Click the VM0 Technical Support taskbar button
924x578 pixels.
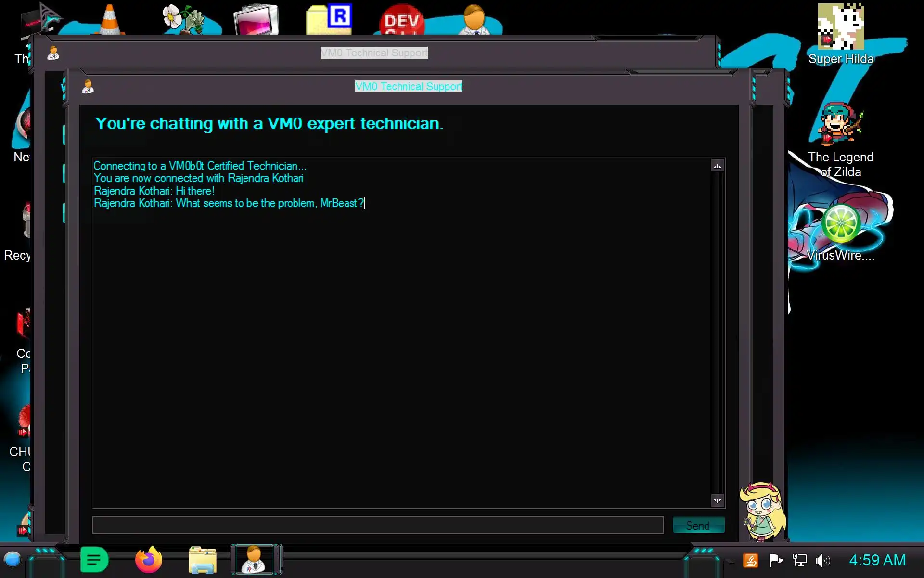254,560
